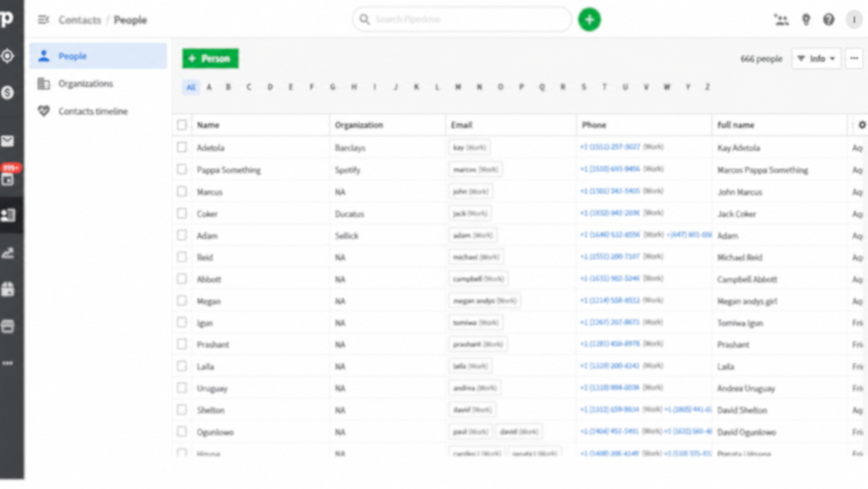Image resolution: width=868 pixels, height=489 pixels.
Task: Open invite users icon in header
Action: pos(781,20)
